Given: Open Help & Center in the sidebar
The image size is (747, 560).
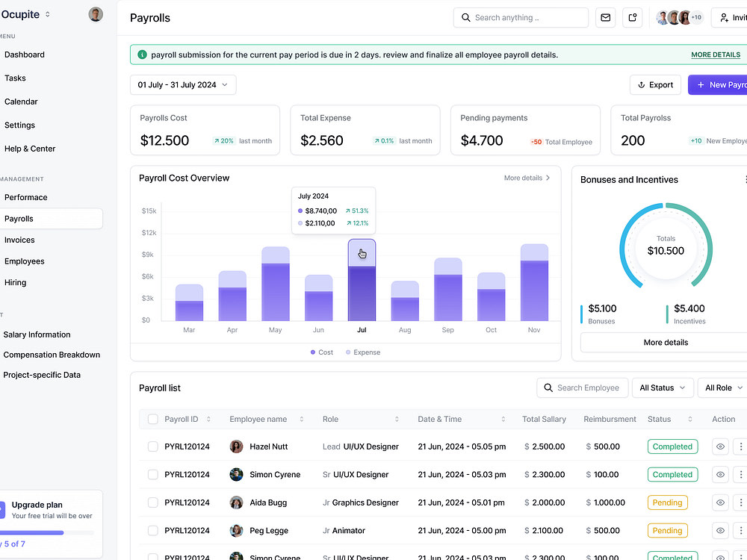Looking at the screenshot, I should (30, 149).
